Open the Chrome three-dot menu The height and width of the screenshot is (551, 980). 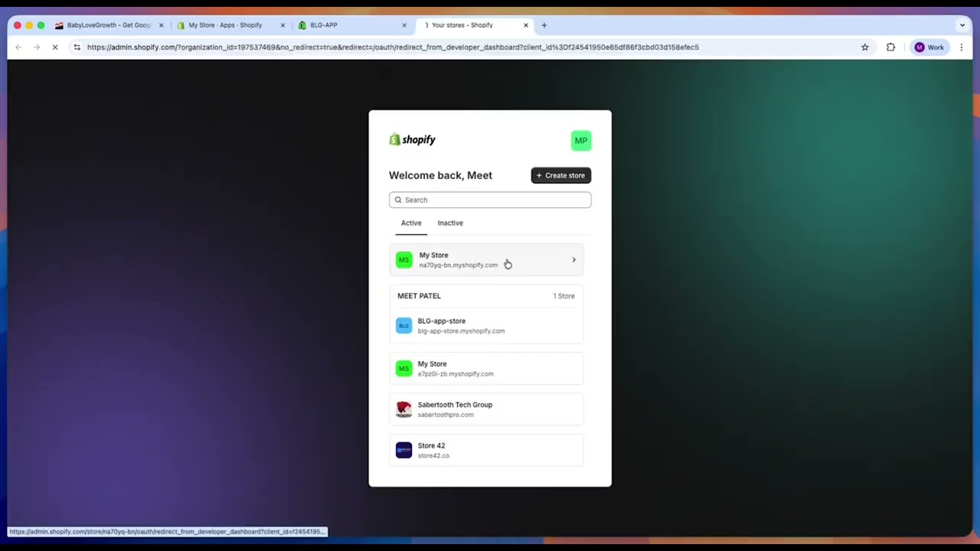(962, 47)
